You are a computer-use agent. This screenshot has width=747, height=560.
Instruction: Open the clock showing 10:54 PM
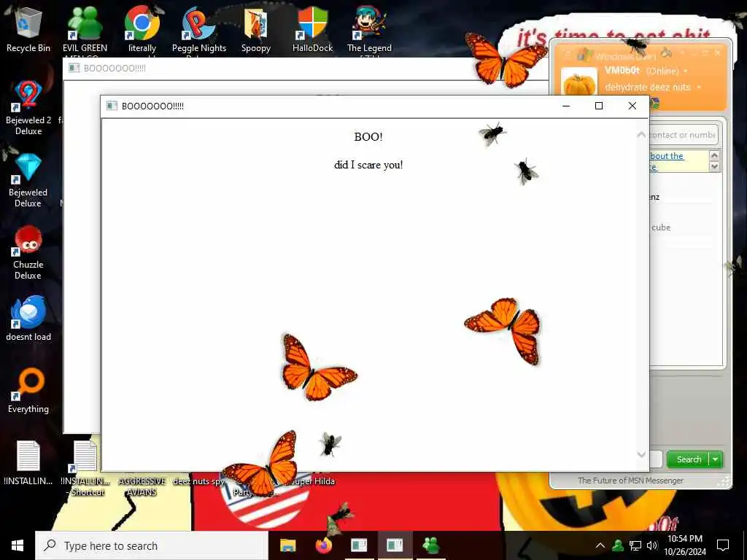[x=684, y=545]
